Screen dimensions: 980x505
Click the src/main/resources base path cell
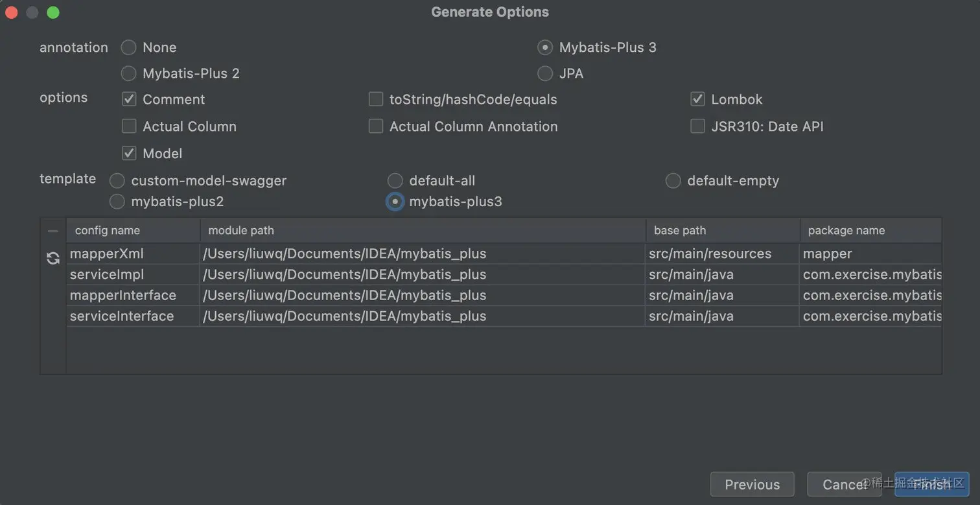pos(723,253)
